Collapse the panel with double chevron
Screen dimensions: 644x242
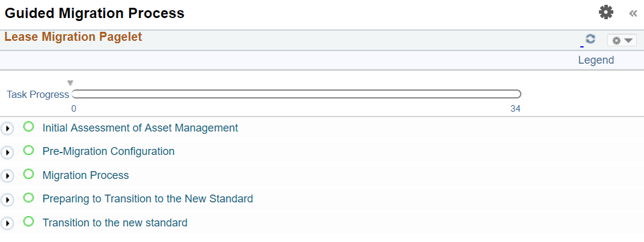(x=633, y=13)
